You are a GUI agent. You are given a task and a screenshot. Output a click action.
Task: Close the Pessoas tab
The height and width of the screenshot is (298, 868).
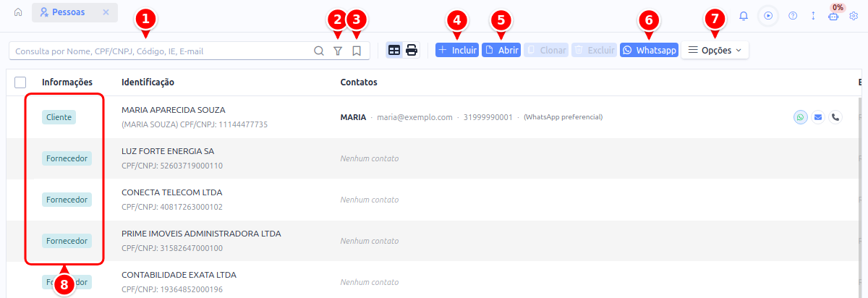106,12
